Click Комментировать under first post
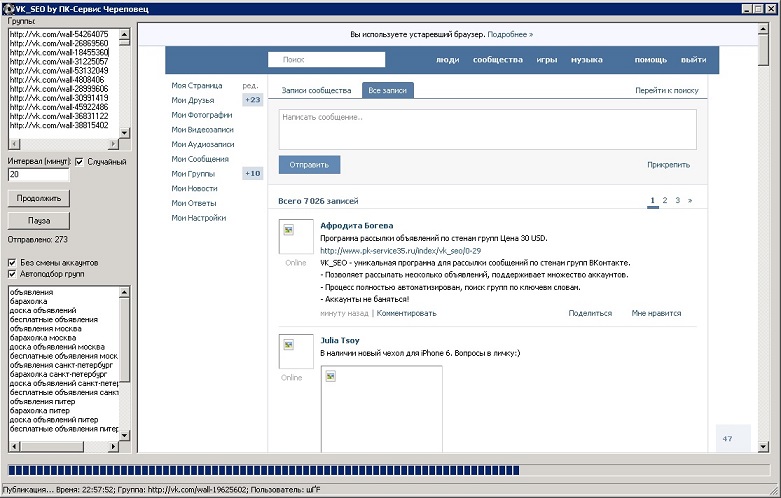Image resolution: width=781 pixels, height=498 pixels. point(406,313)
